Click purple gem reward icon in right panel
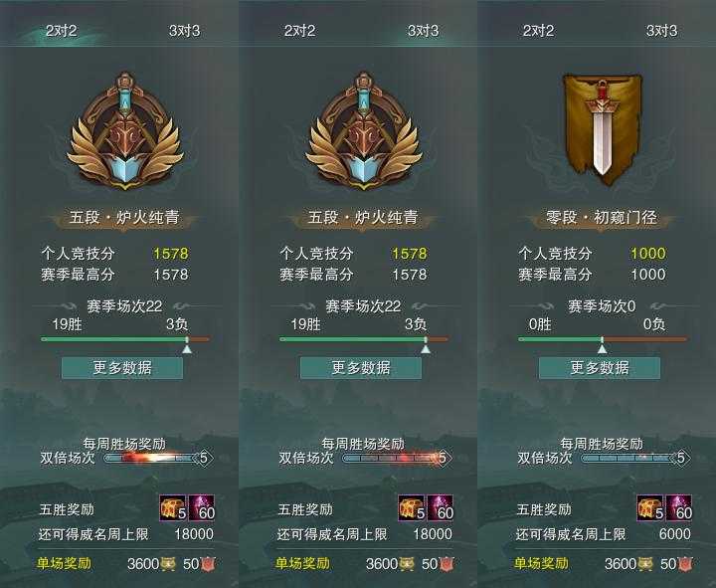Image resolution: width=716 pixels, height=588 pixels. (x=678, y=508)
